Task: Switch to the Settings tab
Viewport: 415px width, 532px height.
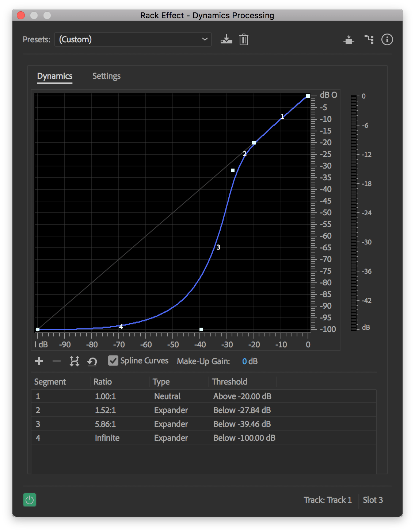Action: pos(106,76)
